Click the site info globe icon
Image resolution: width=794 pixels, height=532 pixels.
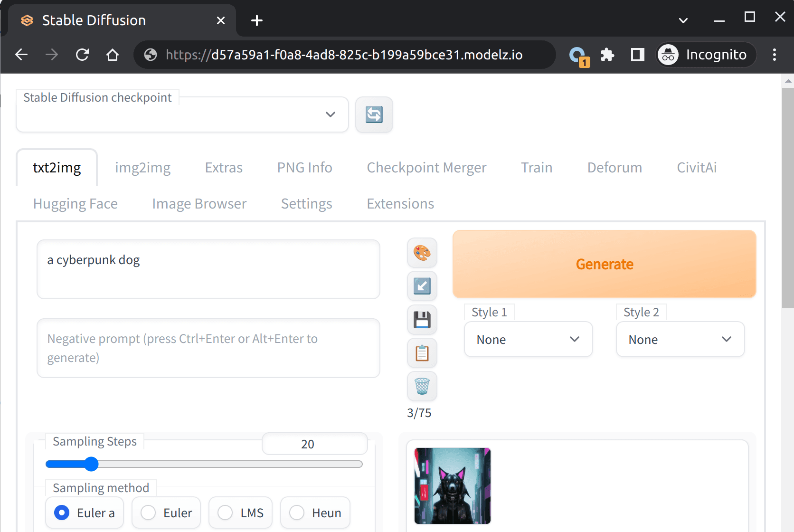[151, 55]
